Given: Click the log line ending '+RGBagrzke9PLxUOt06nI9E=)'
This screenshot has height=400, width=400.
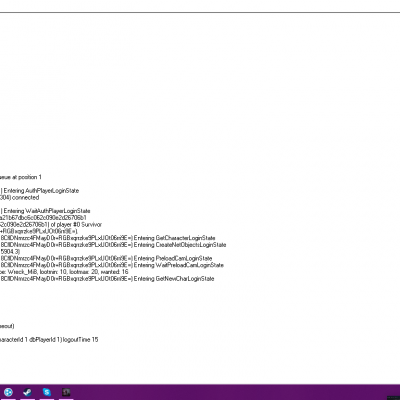Looking at the screenshot, I should tap(39, 231).
